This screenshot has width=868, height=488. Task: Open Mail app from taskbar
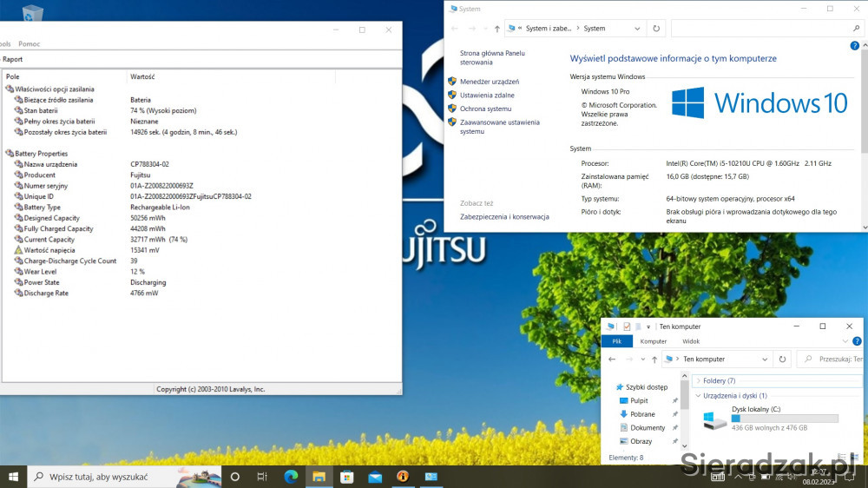[375, 477]
